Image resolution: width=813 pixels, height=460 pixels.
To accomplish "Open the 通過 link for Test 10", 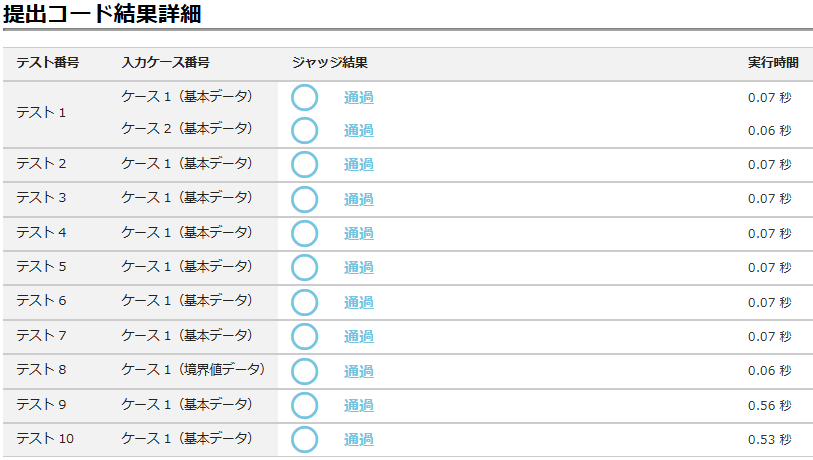I will [x=358, y=439].
